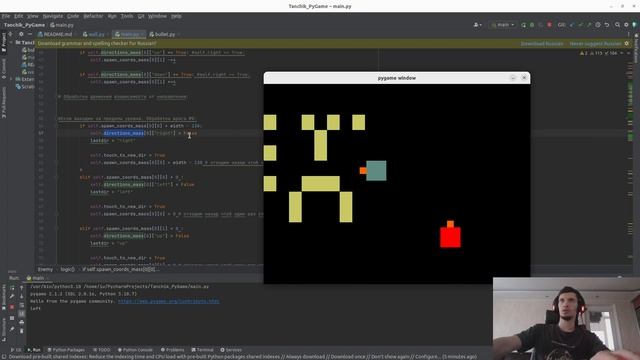640x360 pixels.
Task: Click the Clear All trash icon
Action: [x=22, y=331]
